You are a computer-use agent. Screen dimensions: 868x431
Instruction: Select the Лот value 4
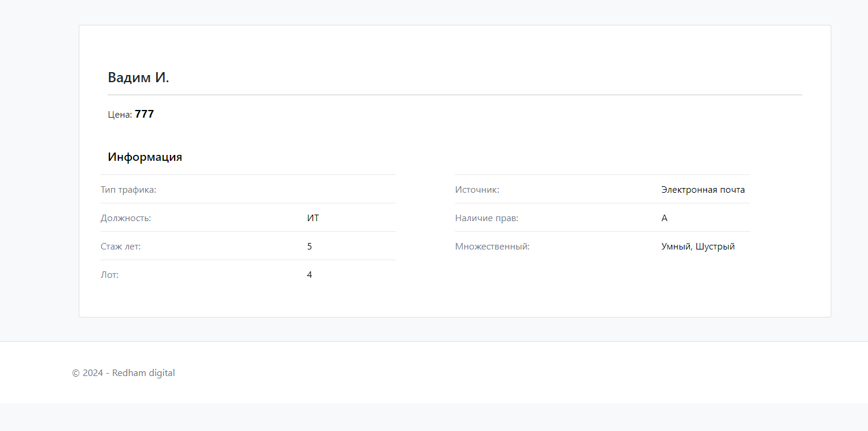(309, 275)
